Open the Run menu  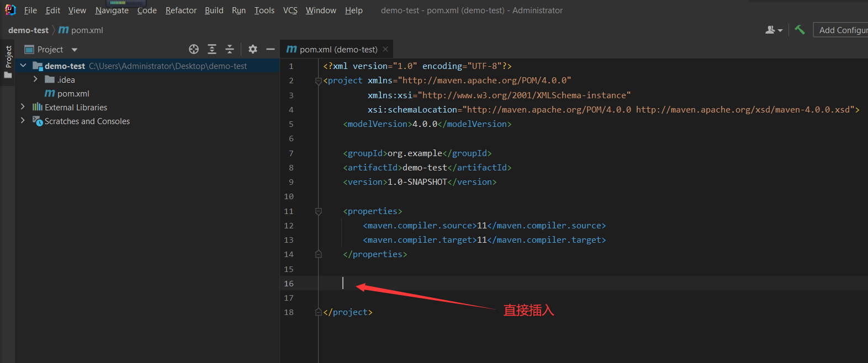tap(239, 10)
